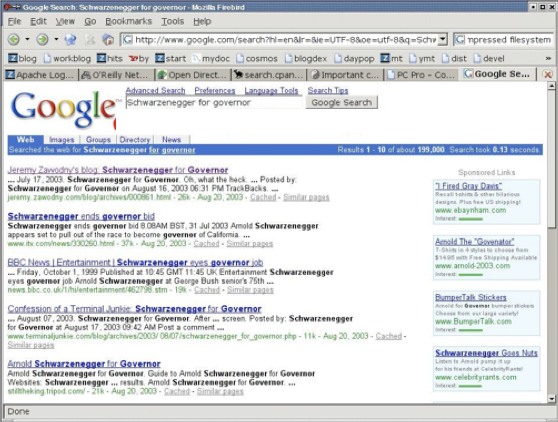558x422 pixels.
Task: Open the Arnold The "Govenator" ad
Action: click(x=474, y=242)
